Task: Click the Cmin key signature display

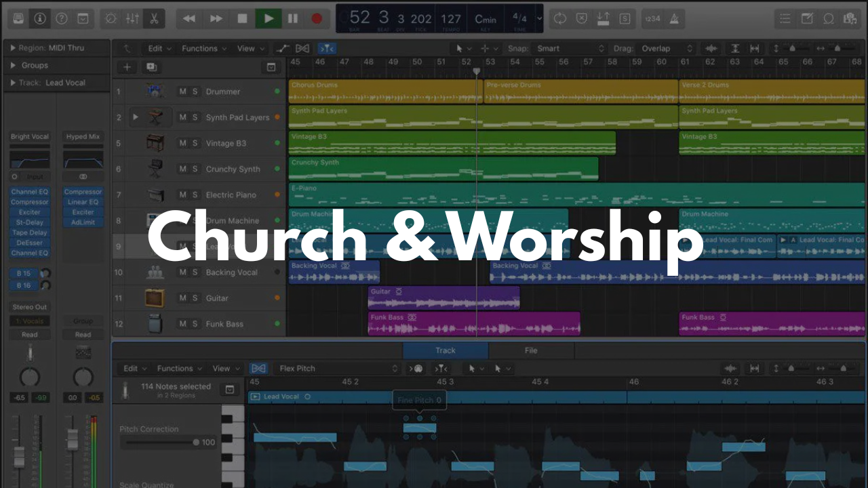Action: click(x=486, y=18)
